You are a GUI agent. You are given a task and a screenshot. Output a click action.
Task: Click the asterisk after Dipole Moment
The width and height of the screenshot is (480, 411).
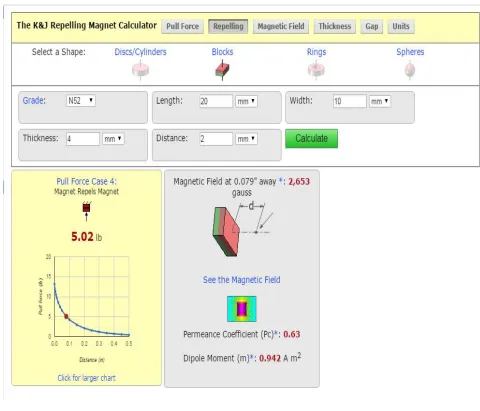pos(252,358)
